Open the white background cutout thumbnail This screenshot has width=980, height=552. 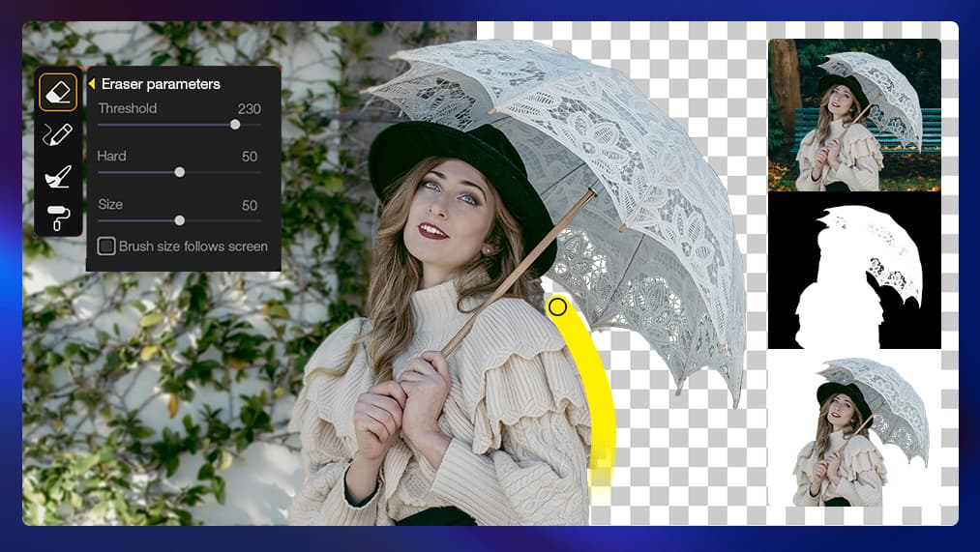853,428
